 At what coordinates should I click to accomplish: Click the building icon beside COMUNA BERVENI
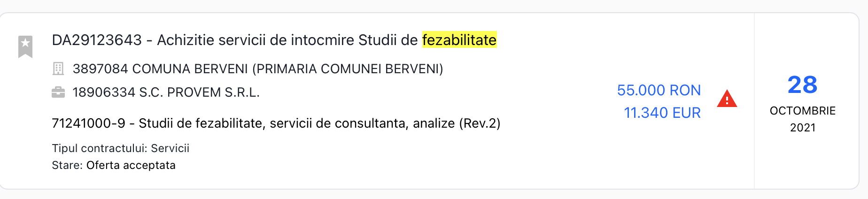(x=58, y=69)
